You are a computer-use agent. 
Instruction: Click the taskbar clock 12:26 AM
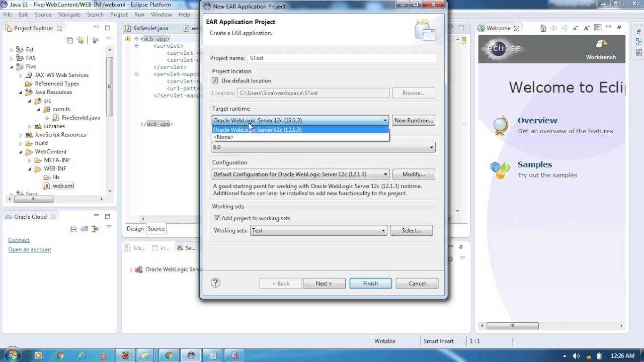tap(622, 355)
